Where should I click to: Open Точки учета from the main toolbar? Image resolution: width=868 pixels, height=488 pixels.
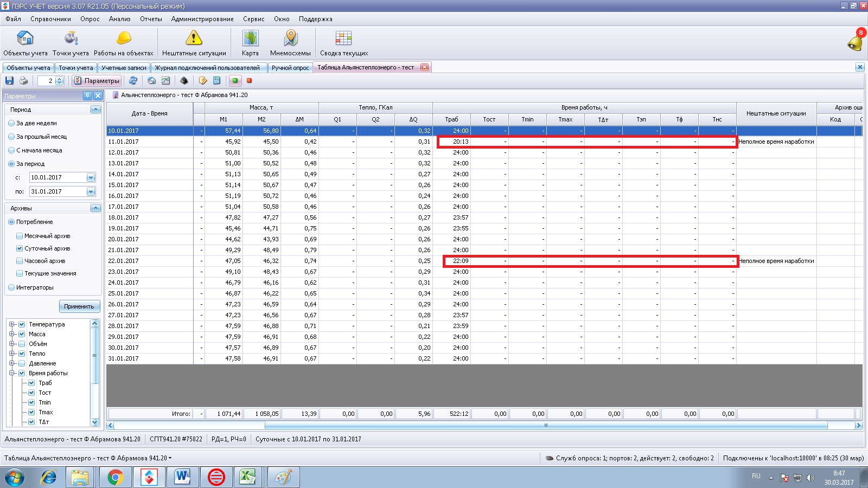(x=71, y=43)
